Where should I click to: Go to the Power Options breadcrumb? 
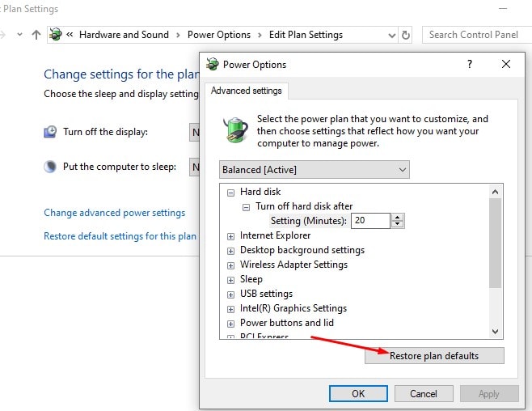coord(219,35)
